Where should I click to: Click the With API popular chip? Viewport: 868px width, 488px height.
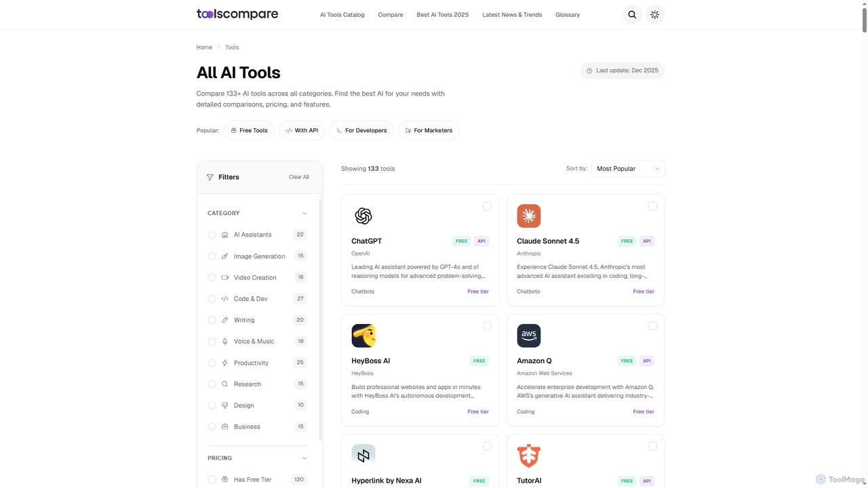(x=302, y=130)
